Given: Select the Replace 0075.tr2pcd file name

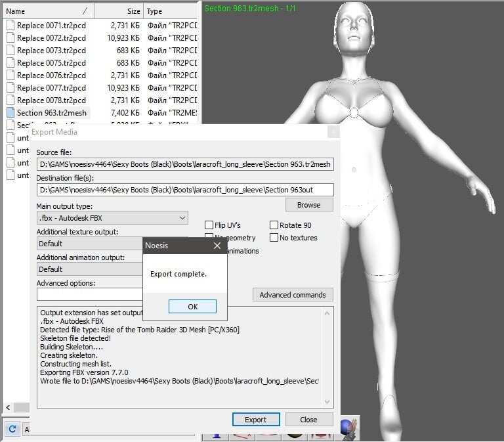Looking at the screenshot, I should click(x=51, y=63).
